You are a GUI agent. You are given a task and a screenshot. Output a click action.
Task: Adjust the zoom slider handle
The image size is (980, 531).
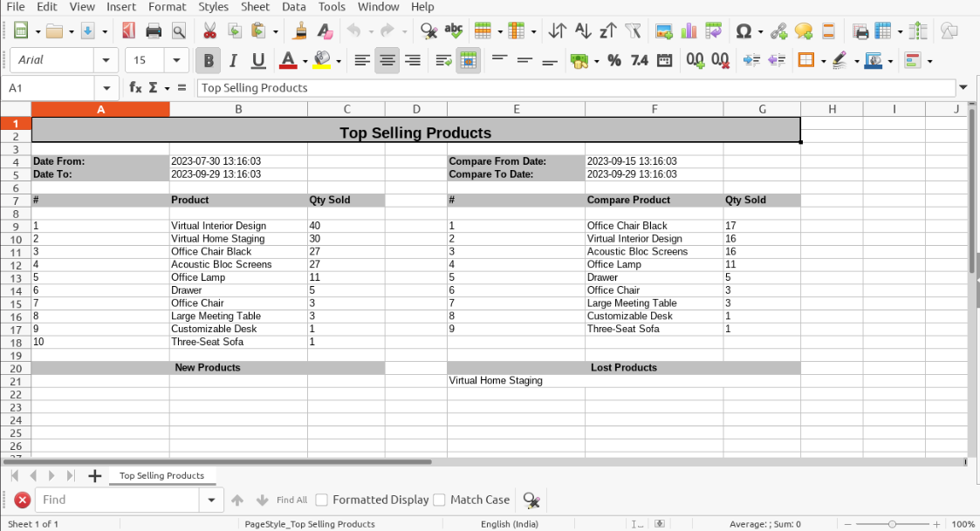point(892,524)
